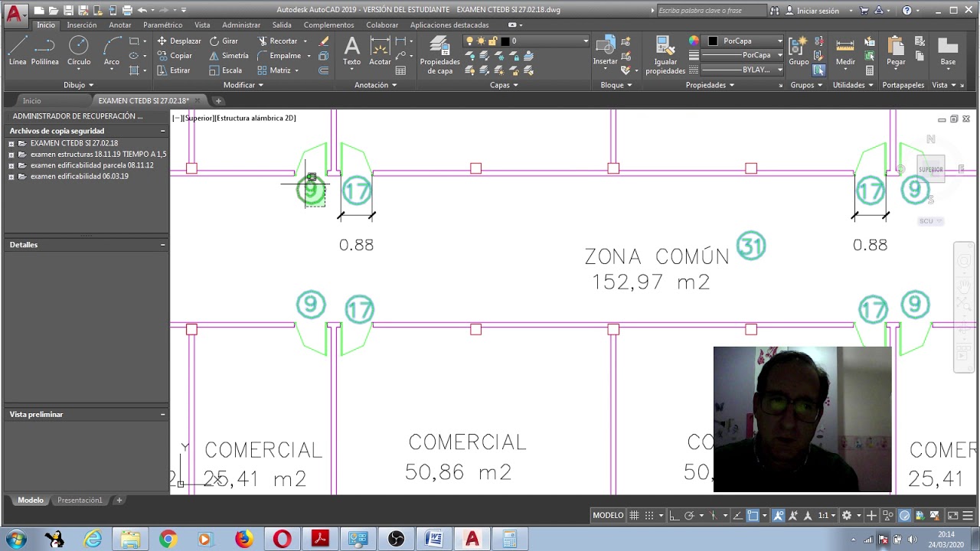The width and height of the screenshot is (980, 551).
Task: Click the Pegar clipboard button
Action: [896, 51]
